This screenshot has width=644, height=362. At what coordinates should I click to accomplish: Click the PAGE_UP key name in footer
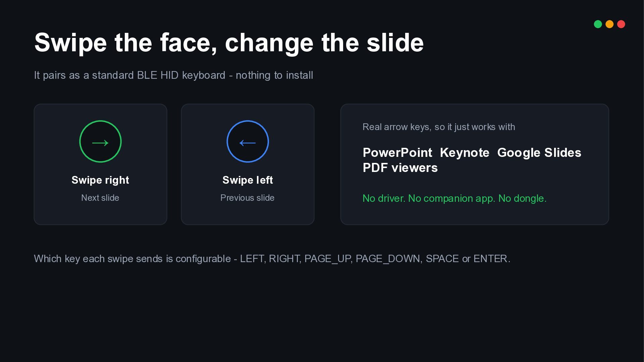click(327, 259)
